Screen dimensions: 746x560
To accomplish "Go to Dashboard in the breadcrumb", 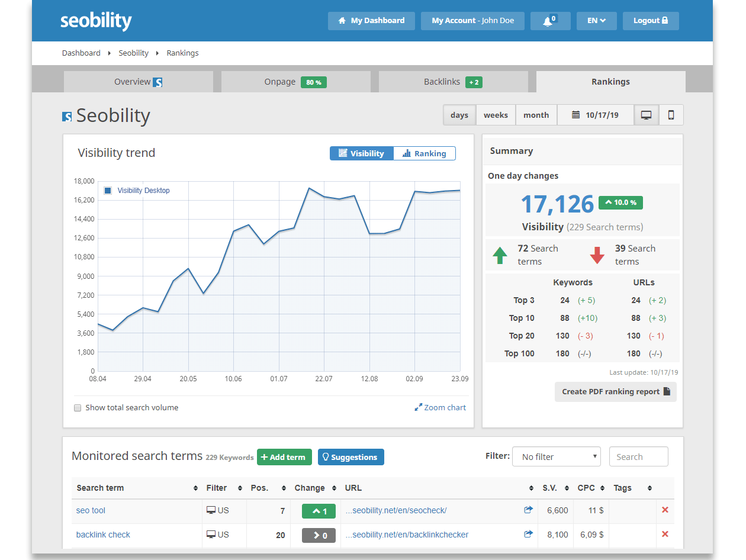I will coord(81,53).
